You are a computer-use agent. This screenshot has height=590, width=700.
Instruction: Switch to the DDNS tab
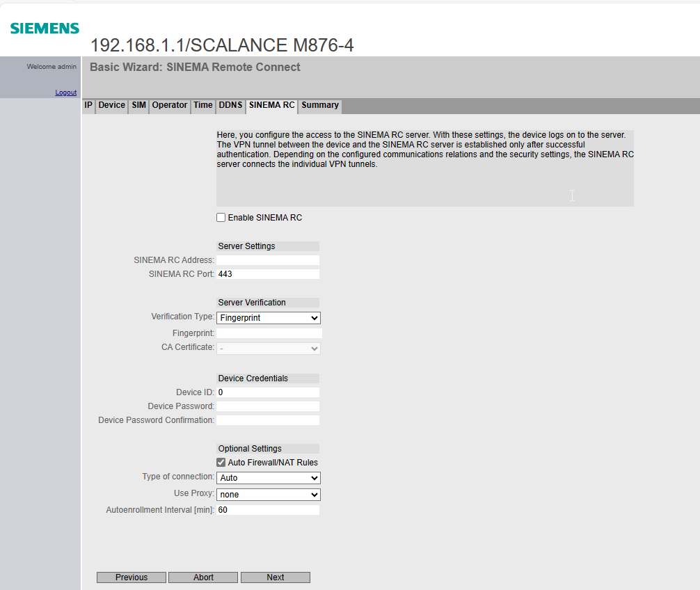click(230, 106)
